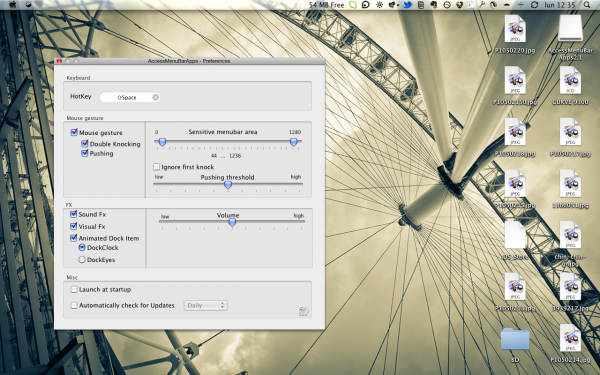Image resolution: width=600 pixels, height=375 pixels.
Task: Click the Volume slider thumb
Action: pos(232,222)
